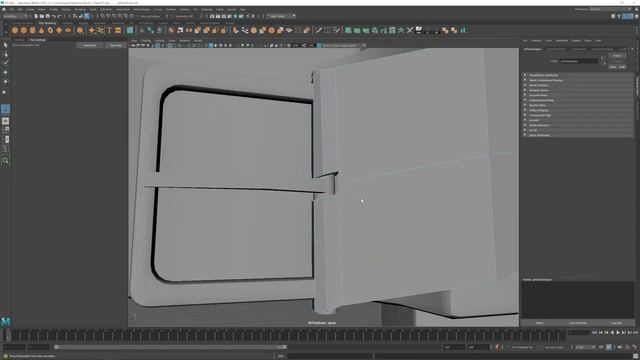Image resolution: width=640 pixels, height=360 pixels.
Task: Open the Edit Mesh menu
Action: pyautogui.click(x=106, y=9)
